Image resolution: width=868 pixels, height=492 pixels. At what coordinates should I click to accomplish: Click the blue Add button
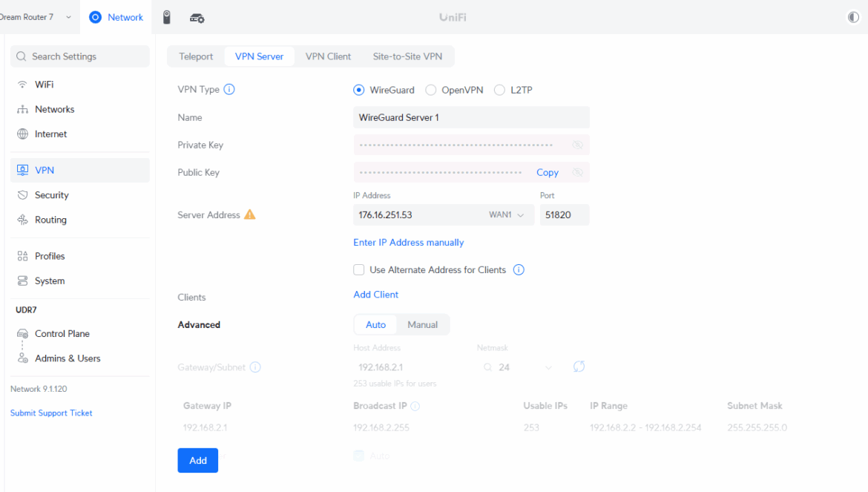[197, 460]
